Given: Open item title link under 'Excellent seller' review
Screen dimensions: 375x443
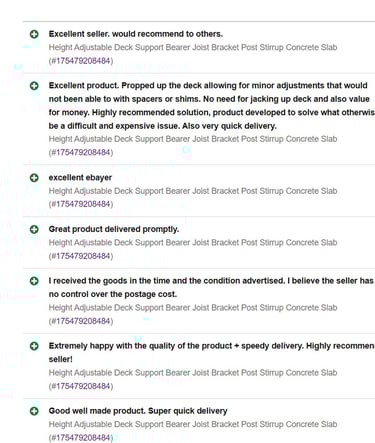Looking at the screenshot, I should (x=193, y=47).
